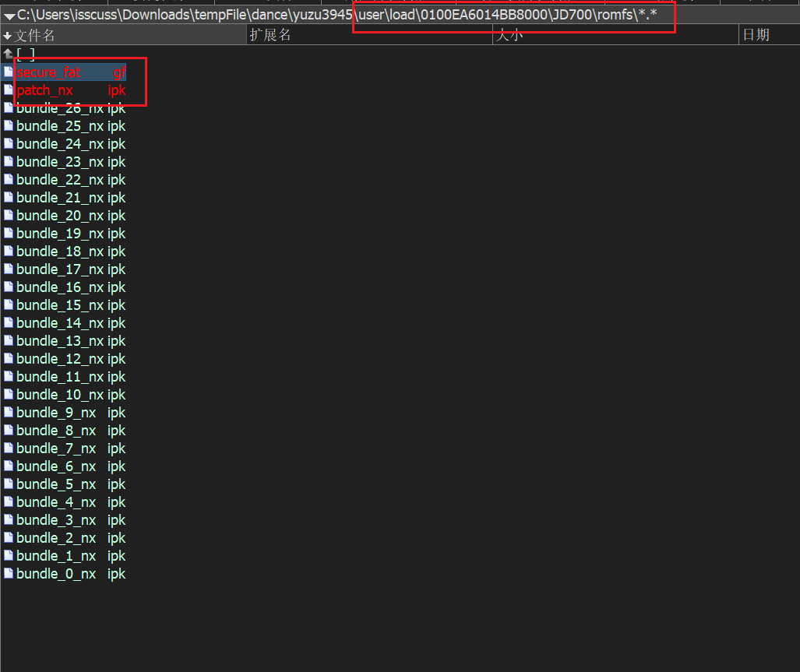Click the bundle_10_nx file icon
This screenshot has width=800, height=672.
[x=9, y=395]
